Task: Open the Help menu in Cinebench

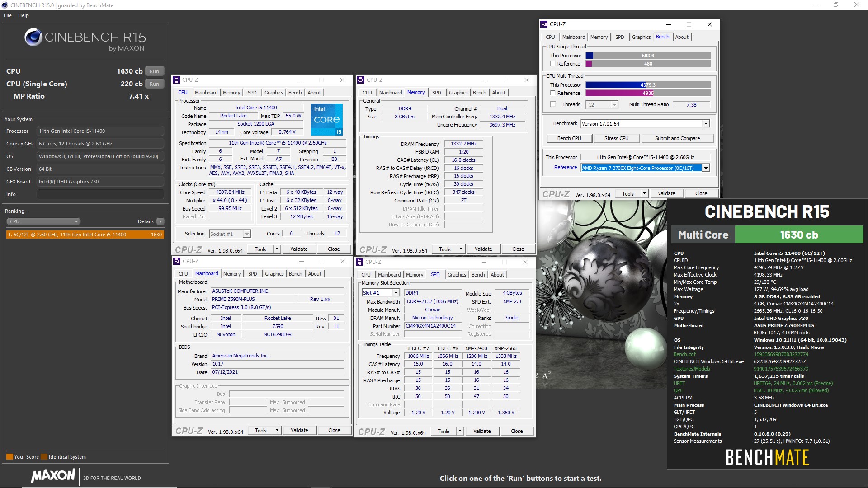Action: coord(24,15)
